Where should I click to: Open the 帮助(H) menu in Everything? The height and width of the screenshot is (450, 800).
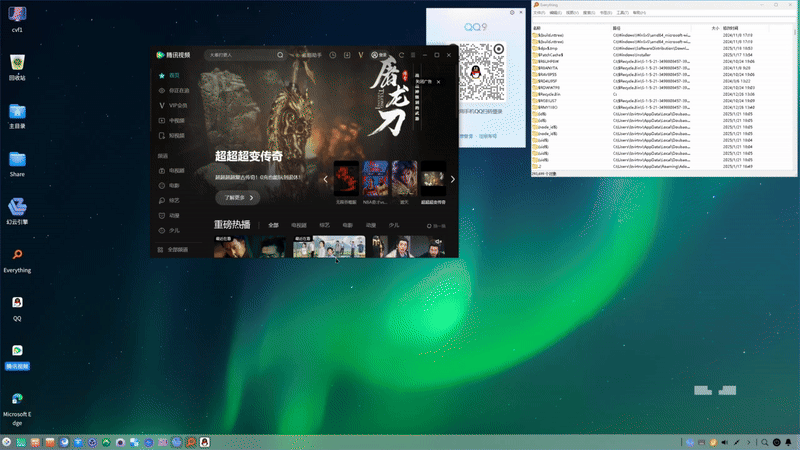click(639, 13)
